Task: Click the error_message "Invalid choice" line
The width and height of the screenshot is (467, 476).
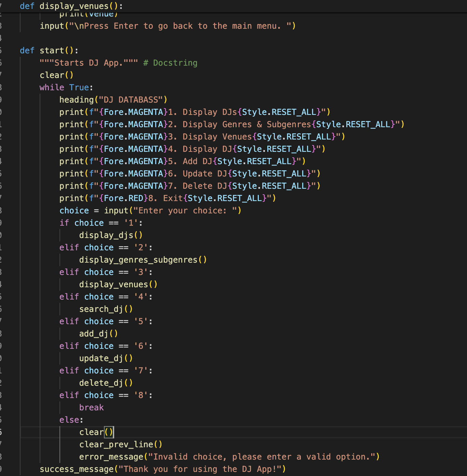Action: [x=229, y=457]
